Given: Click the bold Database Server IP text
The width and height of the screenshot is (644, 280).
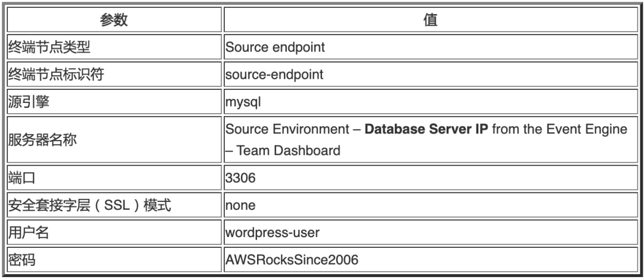Looking at the screenshot, I should pos(426,129).
